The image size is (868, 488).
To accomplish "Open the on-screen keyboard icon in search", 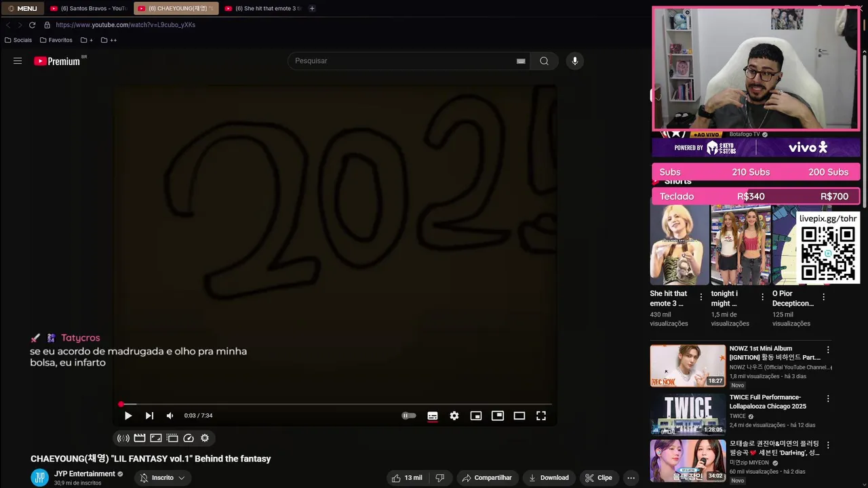I will point(521,61).
